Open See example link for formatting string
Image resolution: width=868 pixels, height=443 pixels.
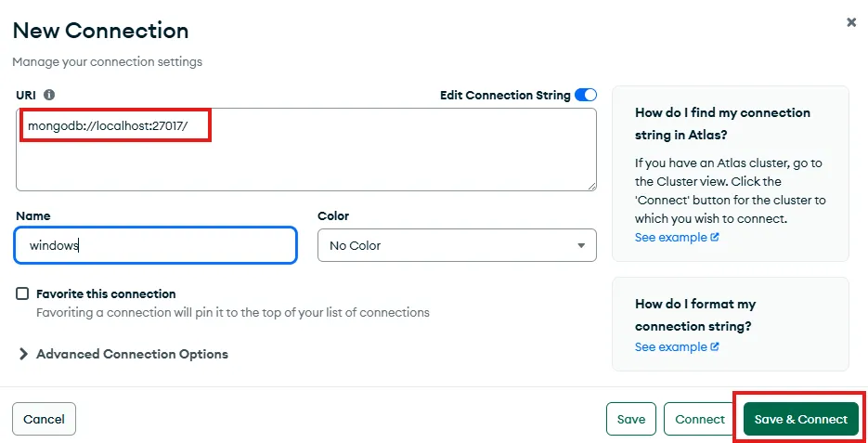670,347
